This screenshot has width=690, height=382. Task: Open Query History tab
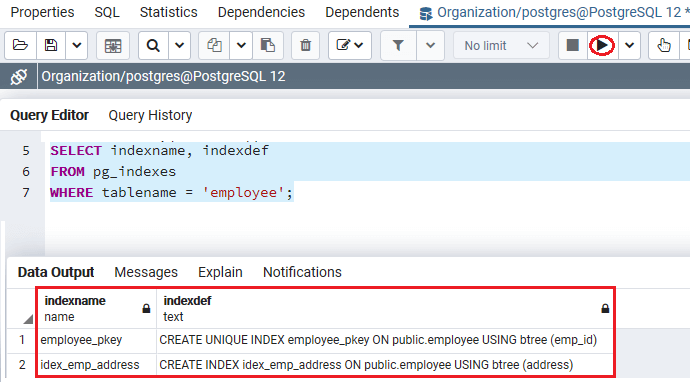click(x=150, y=115)
